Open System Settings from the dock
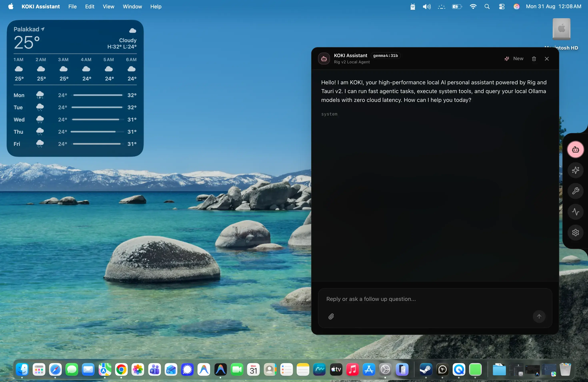This screenshot has height=382, width=588. tap(385, 370)
